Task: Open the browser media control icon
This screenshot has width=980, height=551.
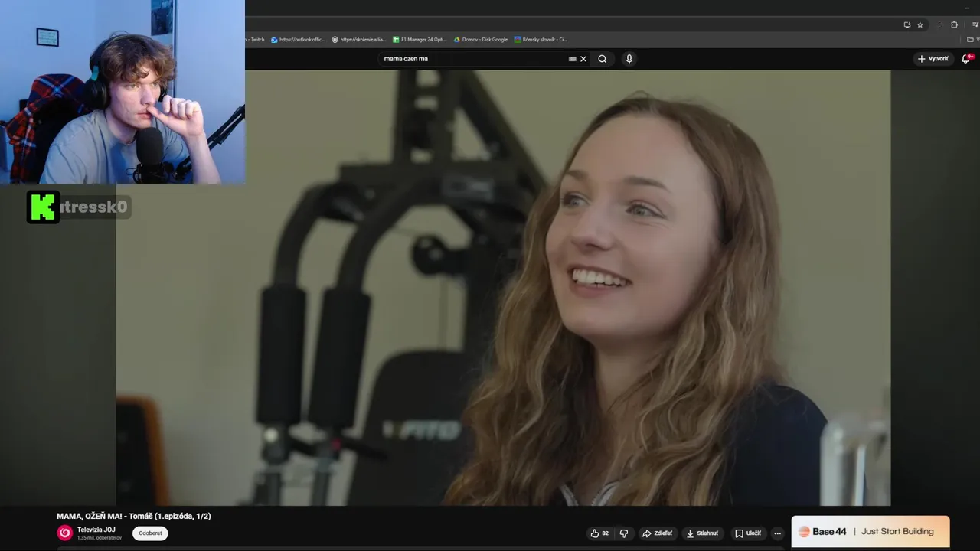Action: point(975,24)
